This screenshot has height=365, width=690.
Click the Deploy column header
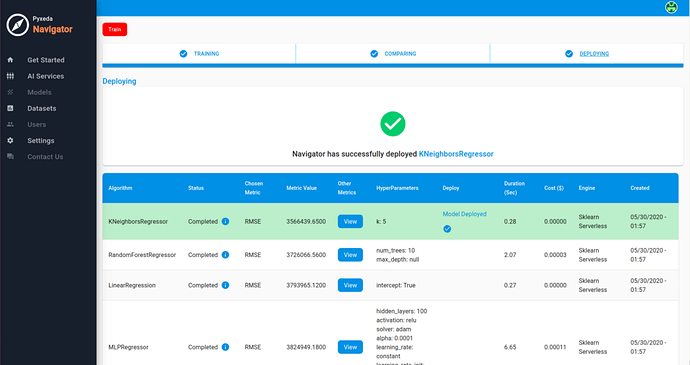point(451,188)
